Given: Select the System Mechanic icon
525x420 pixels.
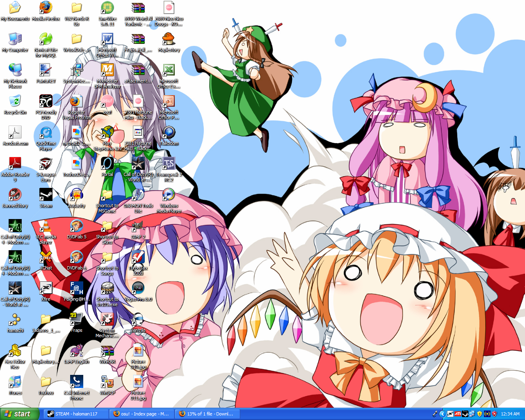Looking at the screenshot, I should click(107, 320).
